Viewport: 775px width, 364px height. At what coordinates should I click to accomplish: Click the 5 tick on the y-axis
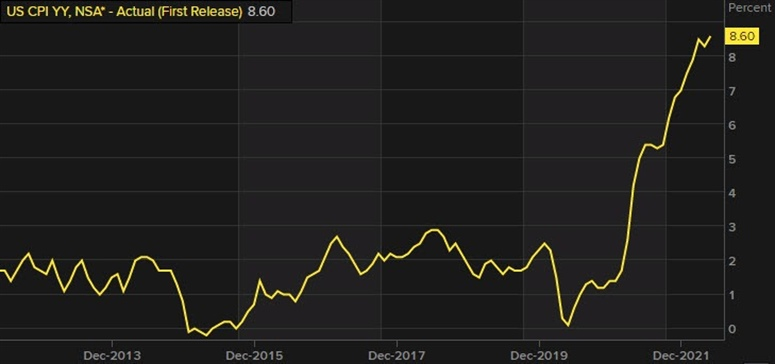pyautogui.click(x=732, y=160)
